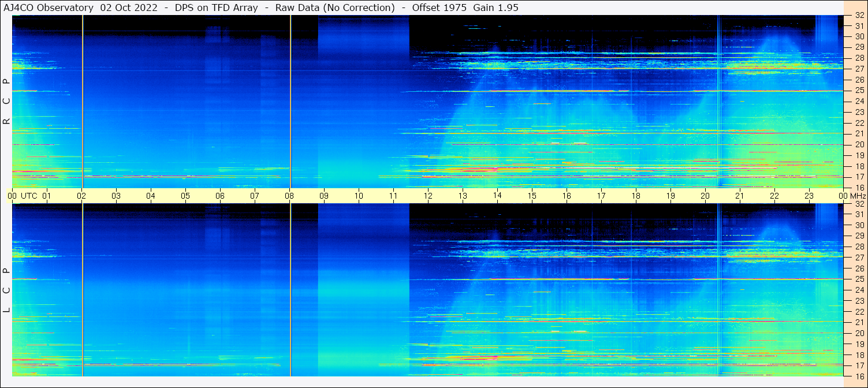This screenshot has height=388, width=868.
Task: Select Raw Data (No Correction) header text
Action: click(x=335, y=8)
